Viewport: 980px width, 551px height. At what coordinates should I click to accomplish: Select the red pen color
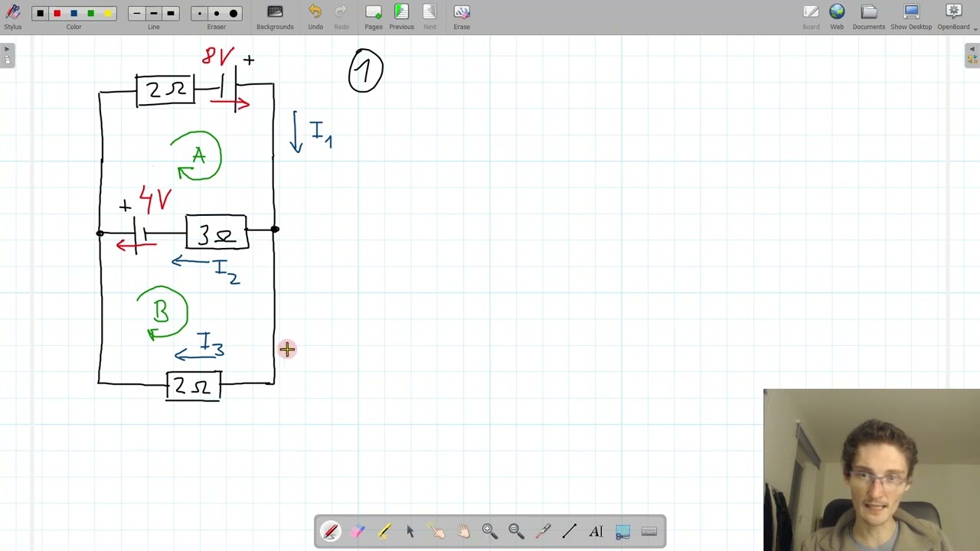pyautogui.click(x=57, y=13)
